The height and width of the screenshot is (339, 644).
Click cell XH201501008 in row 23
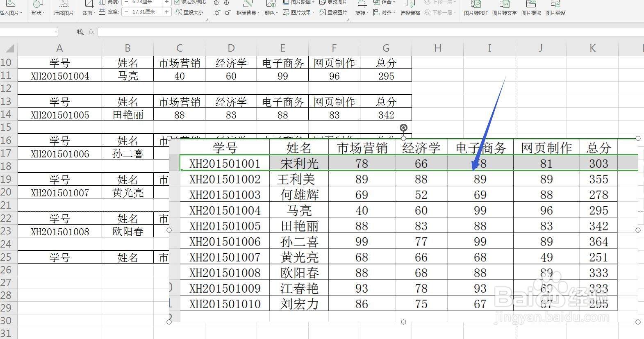point(60,232)
